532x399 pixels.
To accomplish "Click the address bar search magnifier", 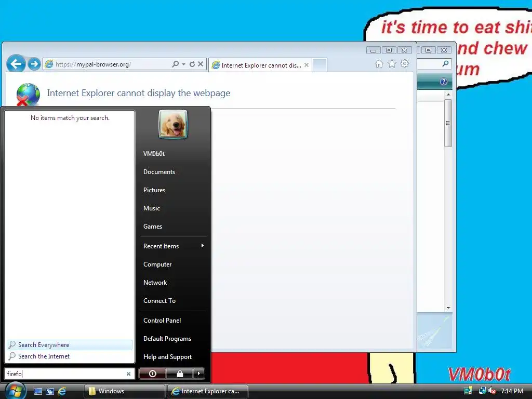I will point(175,64).
